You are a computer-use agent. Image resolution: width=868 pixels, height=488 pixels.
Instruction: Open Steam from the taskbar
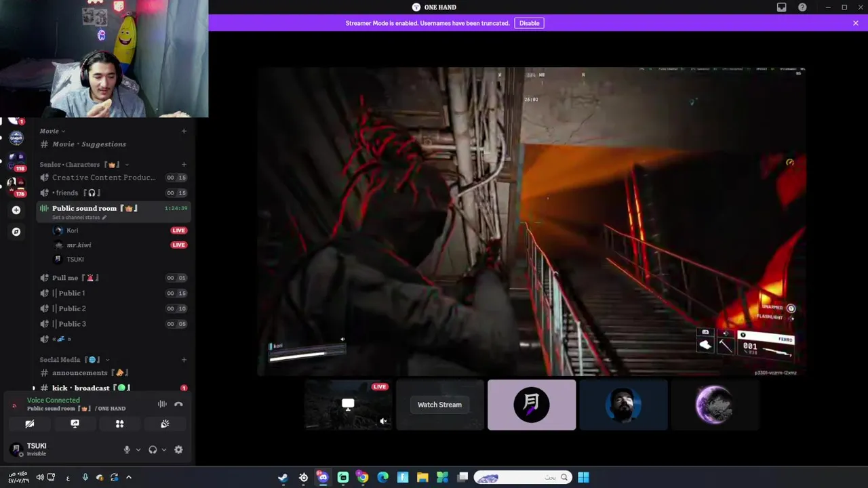tap(283, 477)
